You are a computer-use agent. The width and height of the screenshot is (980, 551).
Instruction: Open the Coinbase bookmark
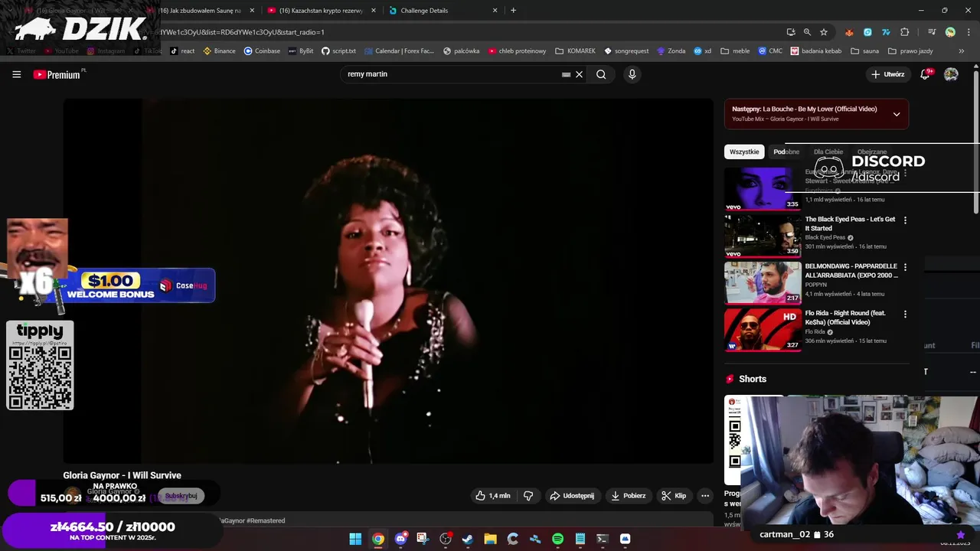pos(262,51)
